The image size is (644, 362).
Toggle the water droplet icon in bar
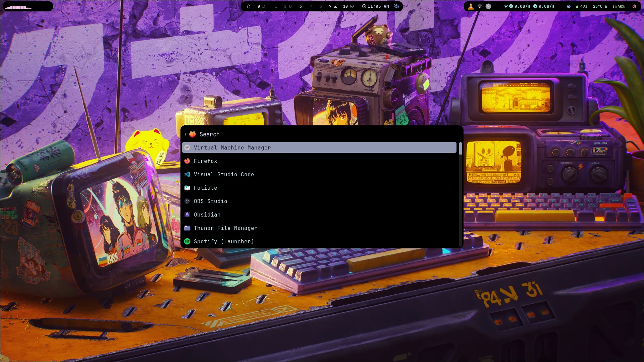pyautogui.click(x=249, y=6)
